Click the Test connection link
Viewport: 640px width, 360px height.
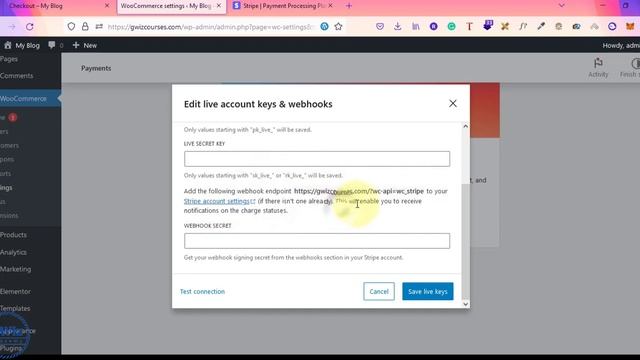[x=202, y=291]
